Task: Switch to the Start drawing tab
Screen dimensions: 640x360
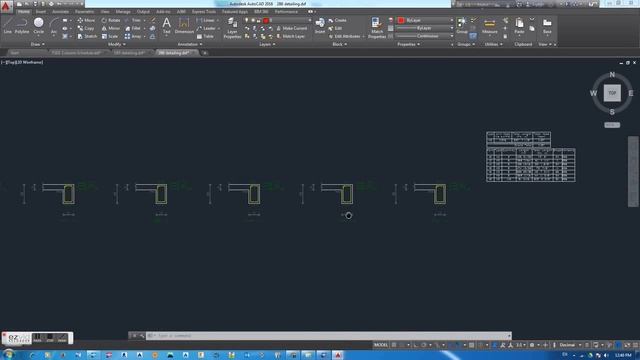Action: coord(15,53)
